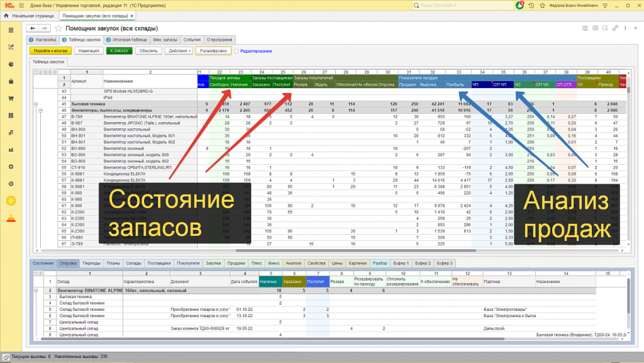Click the sections menu icon in left sidebar
This screenshot has height=363, width=644.
tap(11, 30)
